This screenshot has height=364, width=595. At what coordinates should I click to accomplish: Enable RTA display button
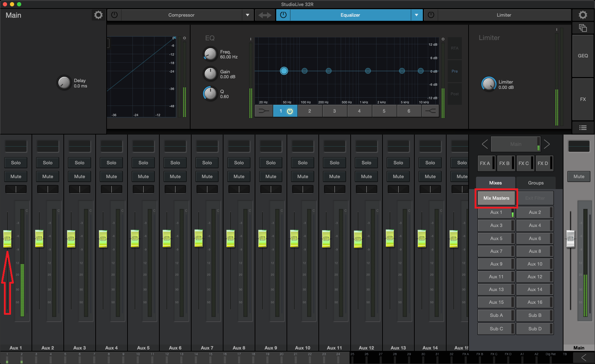pyautogui.click(x=454, y=48)
